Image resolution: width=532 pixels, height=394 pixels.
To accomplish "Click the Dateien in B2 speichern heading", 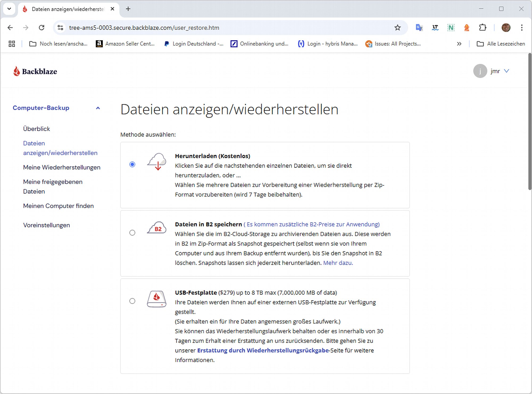I will click(x=209, y=224).
